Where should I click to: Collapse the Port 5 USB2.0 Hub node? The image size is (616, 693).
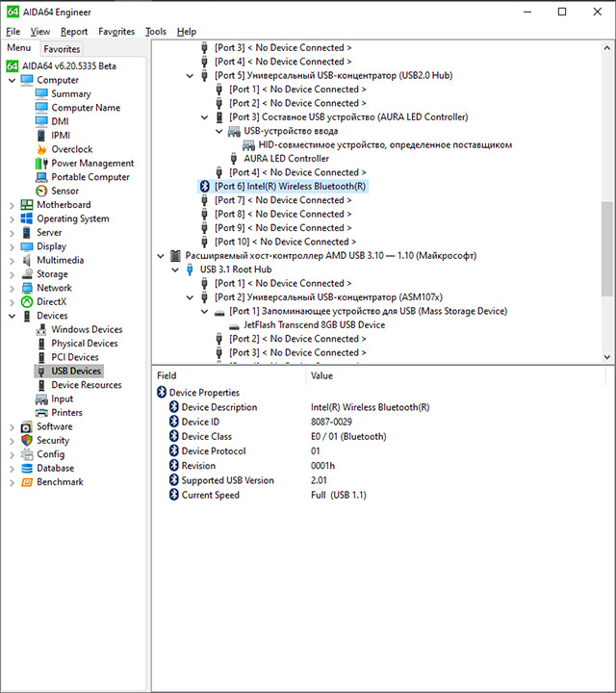[190, 76]
